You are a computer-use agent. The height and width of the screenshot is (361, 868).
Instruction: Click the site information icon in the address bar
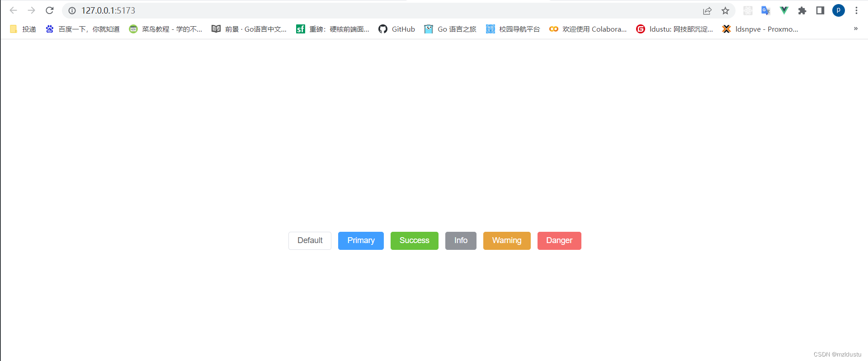72,10
